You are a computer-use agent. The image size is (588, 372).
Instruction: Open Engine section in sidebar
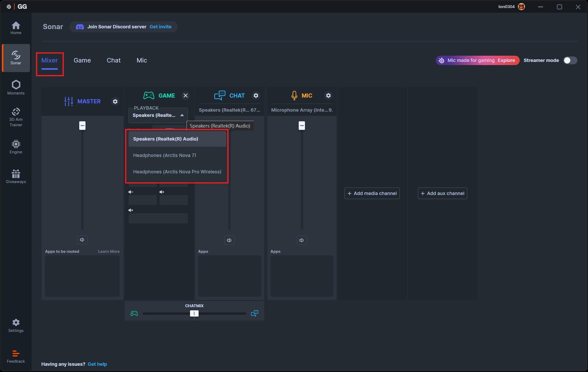pos(16,147)
